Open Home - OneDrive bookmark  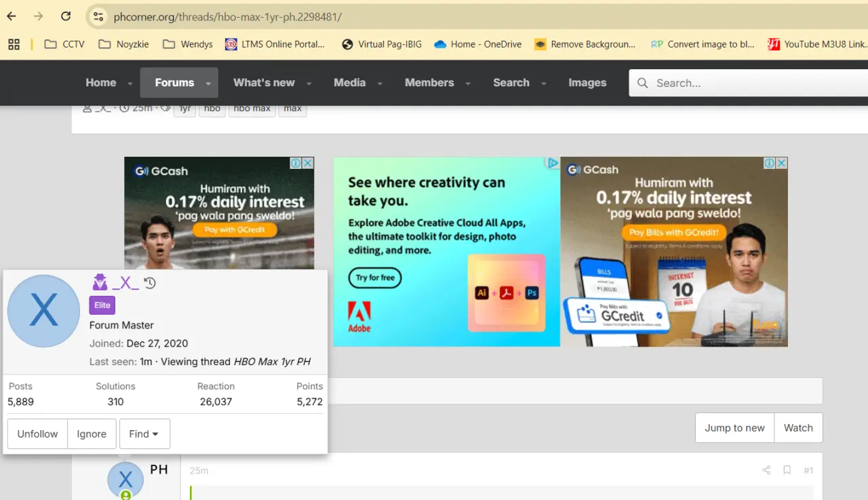(478, 44)
